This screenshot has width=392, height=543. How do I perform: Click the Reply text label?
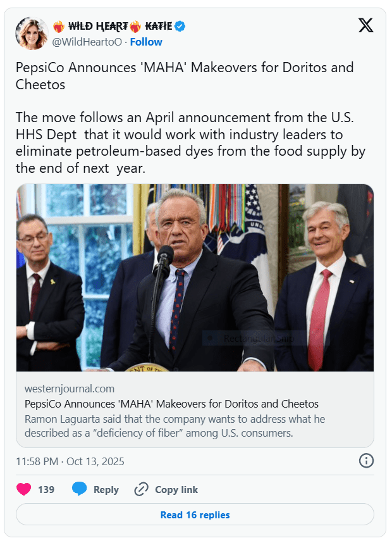click(x=106, y=489)
